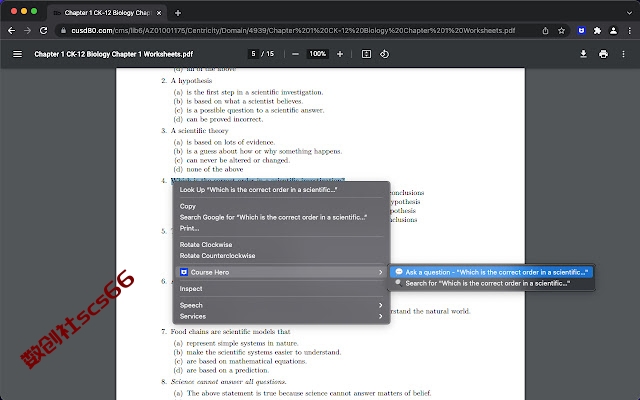This screenshot has width=640, height=400.
Task: Click text "3. A scientific theory"
Action: click(195, 131)
